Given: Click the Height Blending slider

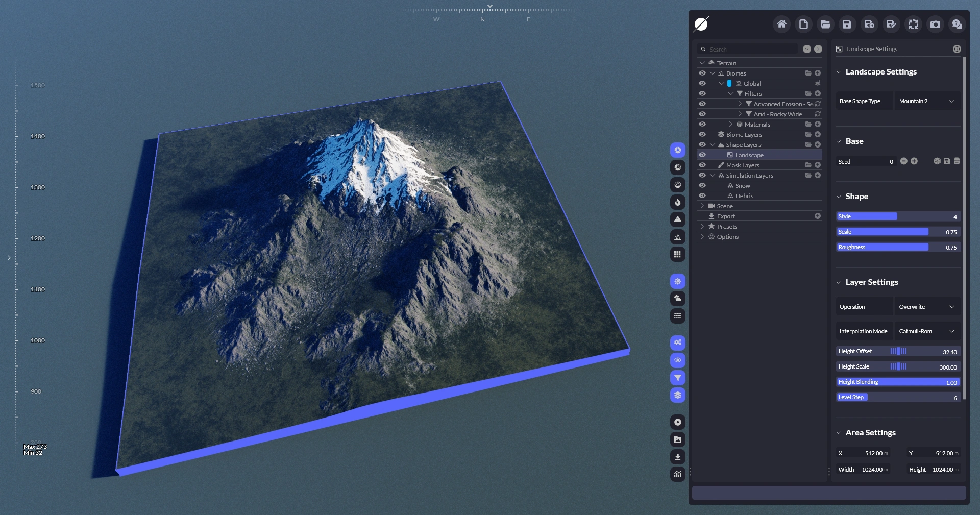Looking at the screenshot, I should coord(898,382).
